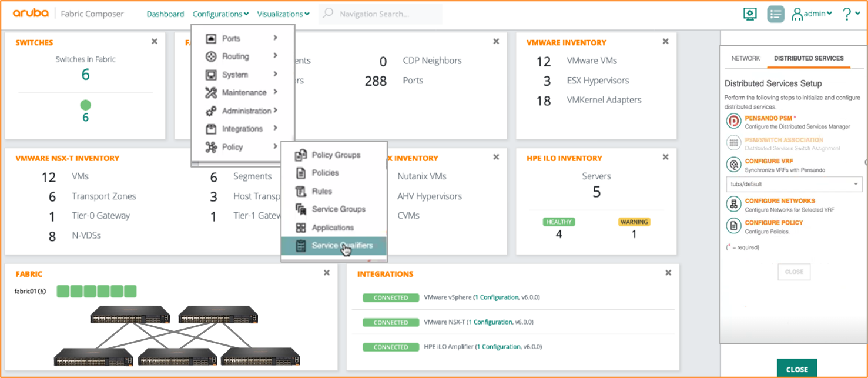Expand the Configurations dropdown menu

[220, 14]
